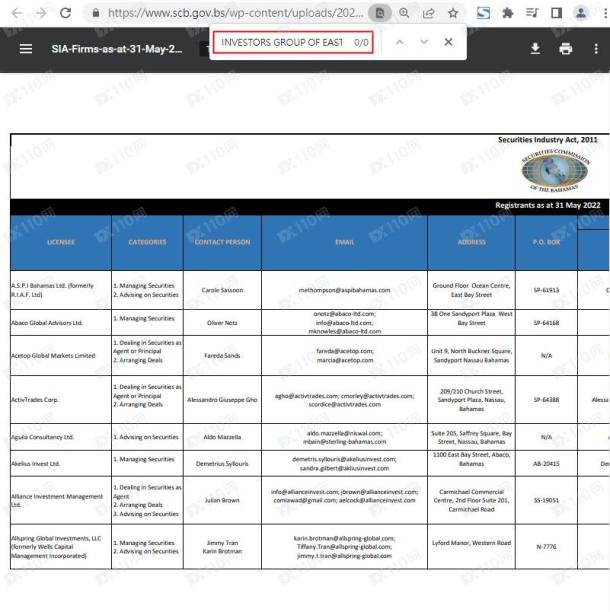Viewport: 610px width, 612px height.
Task: Click the CATEGORIES column header
Action: [147, 242]
